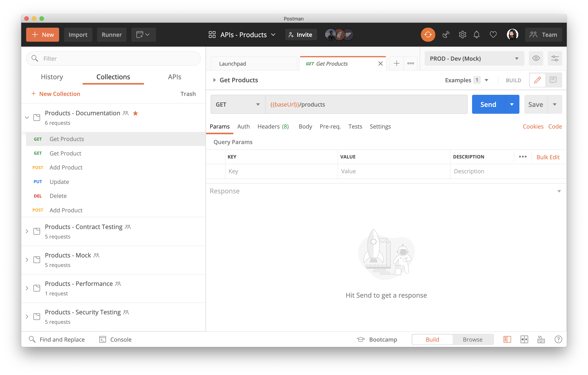Open the Cookies link
This screenshot has width=588, height=375.
(x=533, y=126)
